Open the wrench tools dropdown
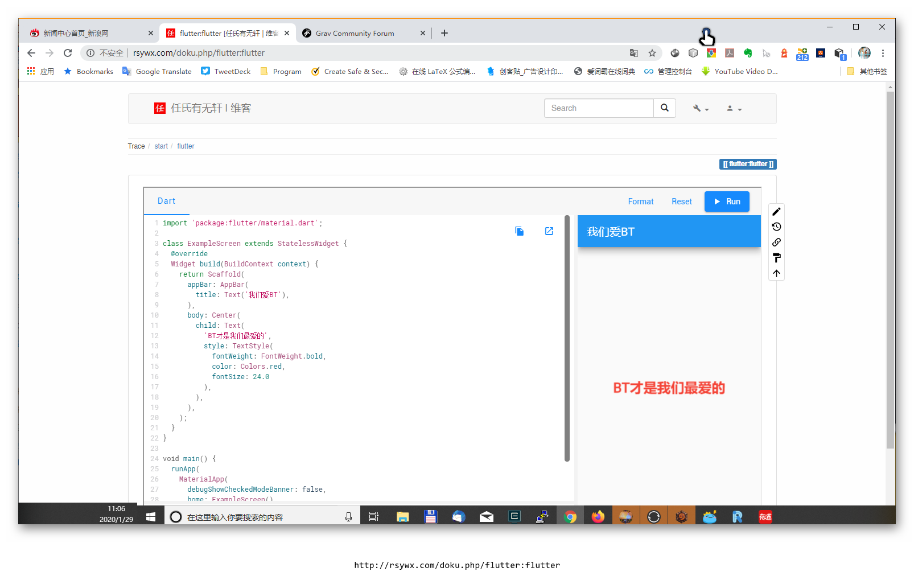 point(701,108)
